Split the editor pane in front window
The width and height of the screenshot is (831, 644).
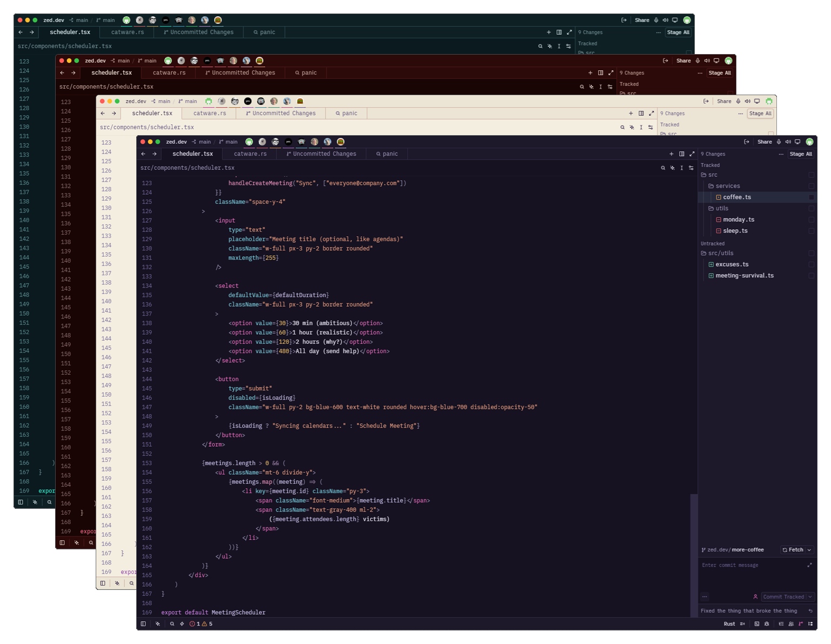click(x=682, y=154)
